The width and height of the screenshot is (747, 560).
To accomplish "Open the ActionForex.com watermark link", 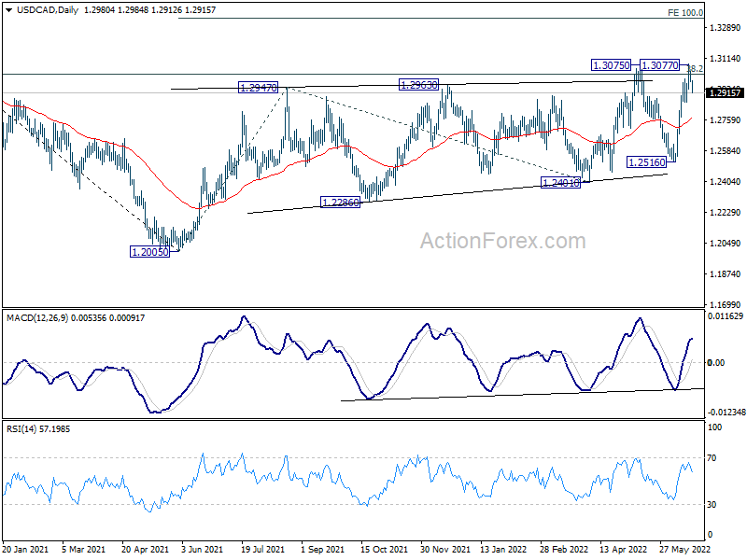I will pyautogui.click(x=502, y=241).
